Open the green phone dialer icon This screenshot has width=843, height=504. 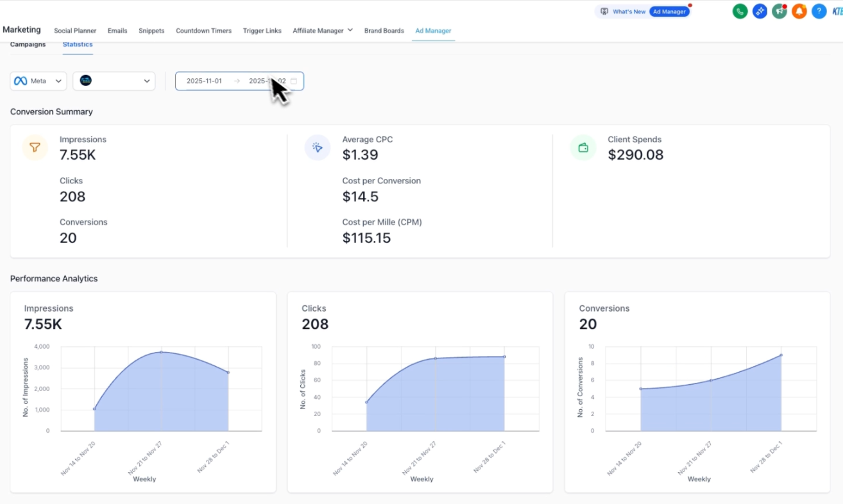[x=740, y=11]
